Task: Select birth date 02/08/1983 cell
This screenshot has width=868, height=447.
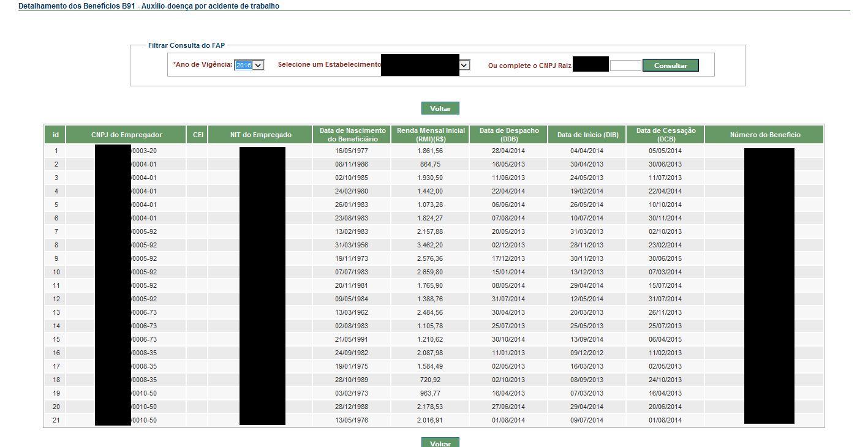Action: pos(352,326)
